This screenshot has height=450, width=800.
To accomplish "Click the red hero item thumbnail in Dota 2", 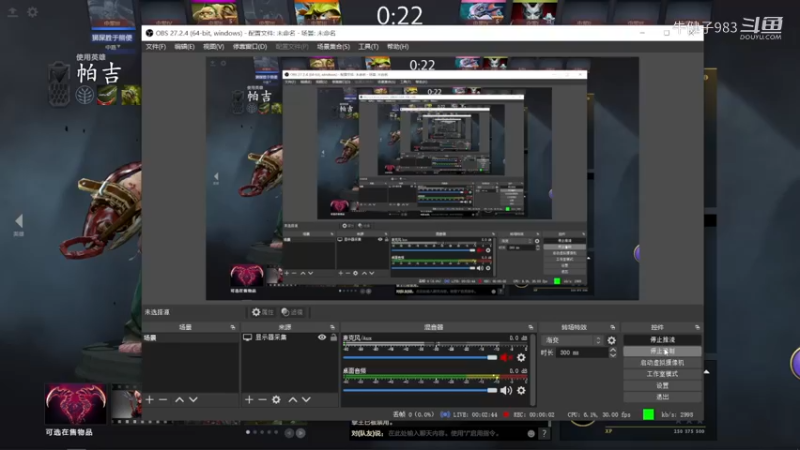I will 76,404.
